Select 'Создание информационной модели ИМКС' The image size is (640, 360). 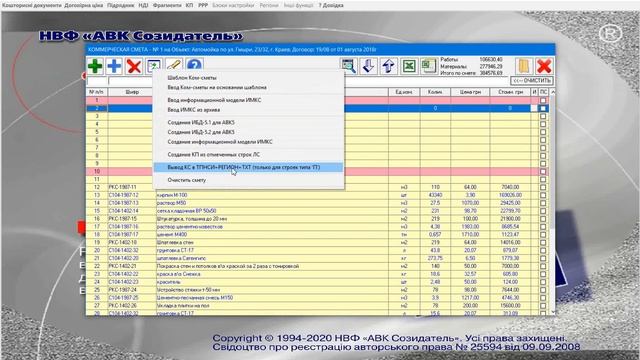220,142
